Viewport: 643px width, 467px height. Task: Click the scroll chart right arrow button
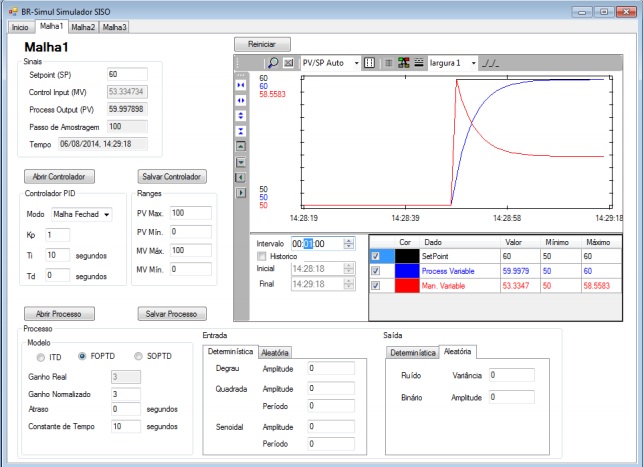click(x=240, y=192)
